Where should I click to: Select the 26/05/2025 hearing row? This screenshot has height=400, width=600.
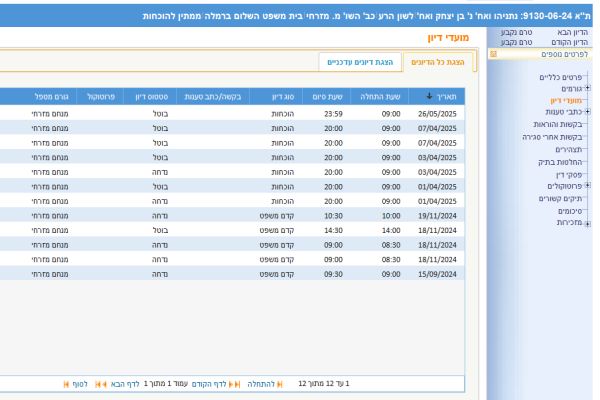[232, 114]
